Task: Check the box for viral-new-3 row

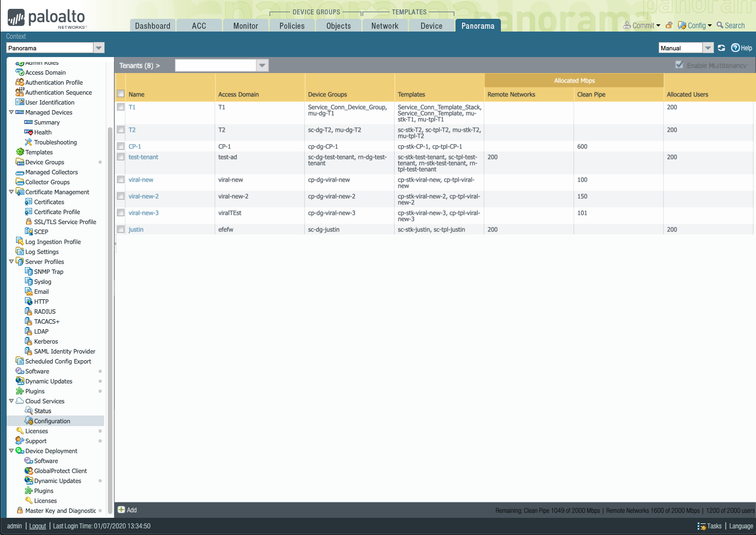Action: tap(121, 213)
